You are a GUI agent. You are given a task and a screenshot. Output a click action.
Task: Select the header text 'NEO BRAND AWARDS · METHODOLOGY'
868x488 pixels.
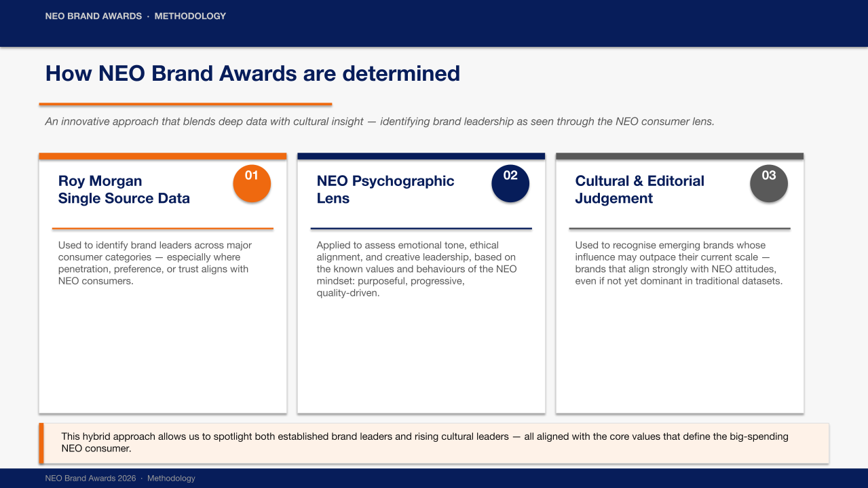tap(136, 16)
